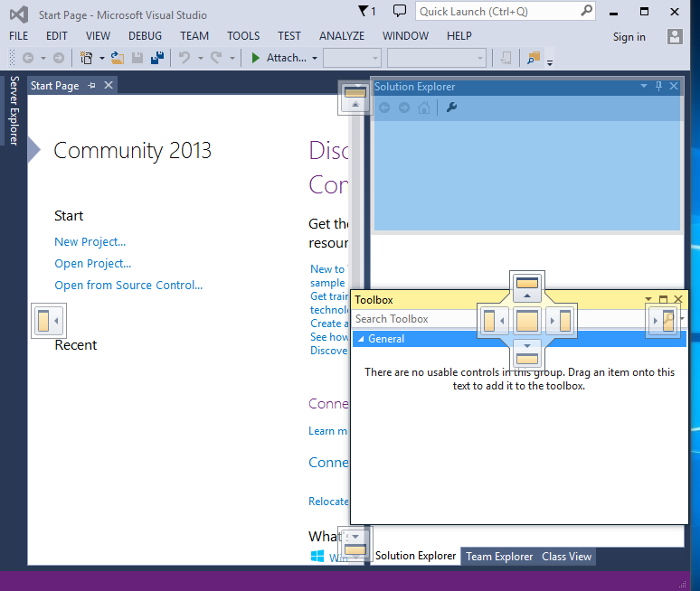Open the FILE menu

click(19, 35)
